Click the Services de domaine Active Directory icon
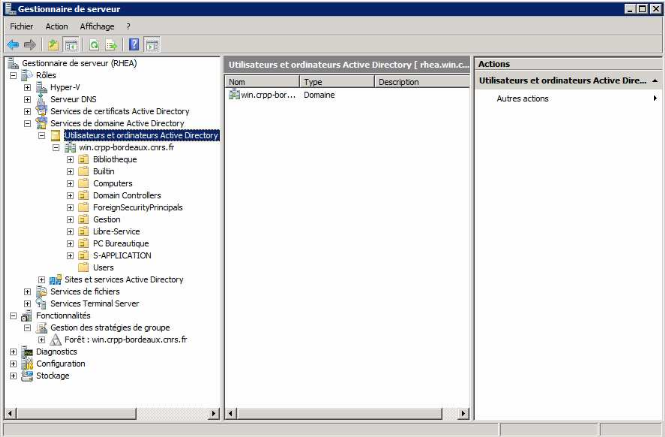The height and width of the screenshot is (437, 665). click(x=42, y=123)
